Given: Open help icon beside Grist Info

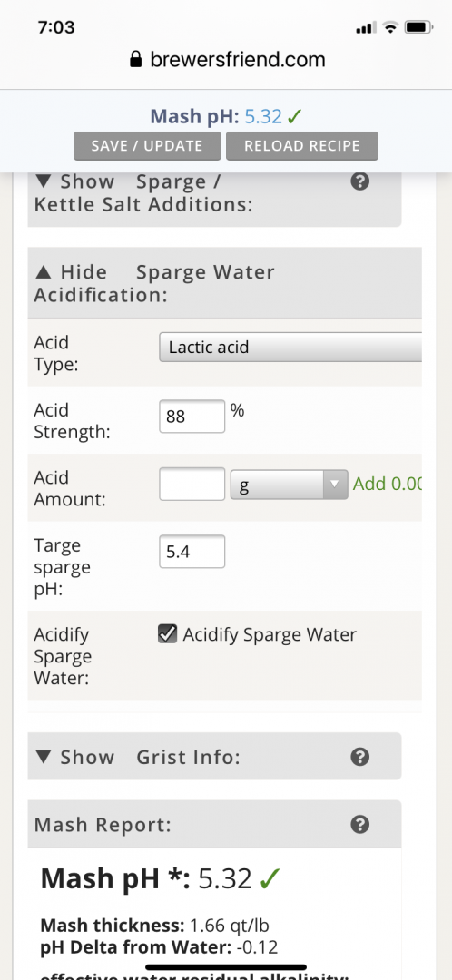Looking at the screenshot, I should pyautogui.click(x=359, y=757).
